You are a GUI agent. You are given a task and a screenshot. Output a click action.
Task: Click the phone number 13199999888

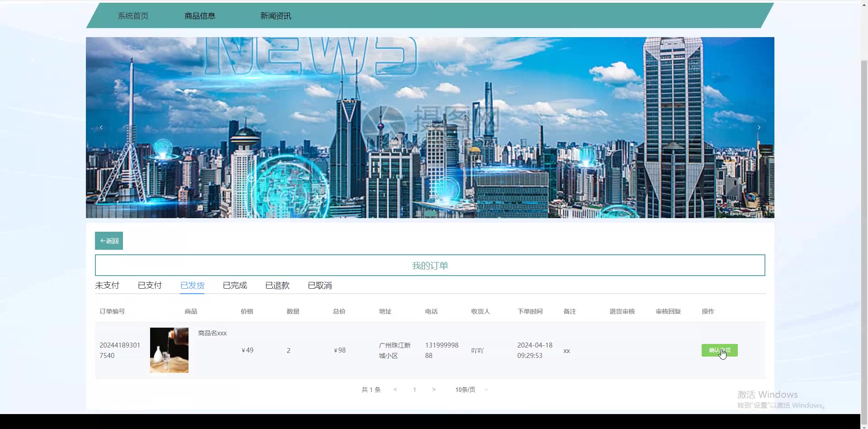[x=442, y=350]
